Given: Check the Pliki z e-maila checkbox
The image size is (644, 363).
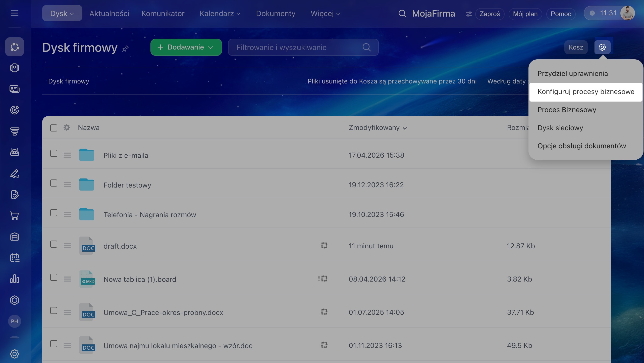Looking at the screenshot, I should [54, 154].
